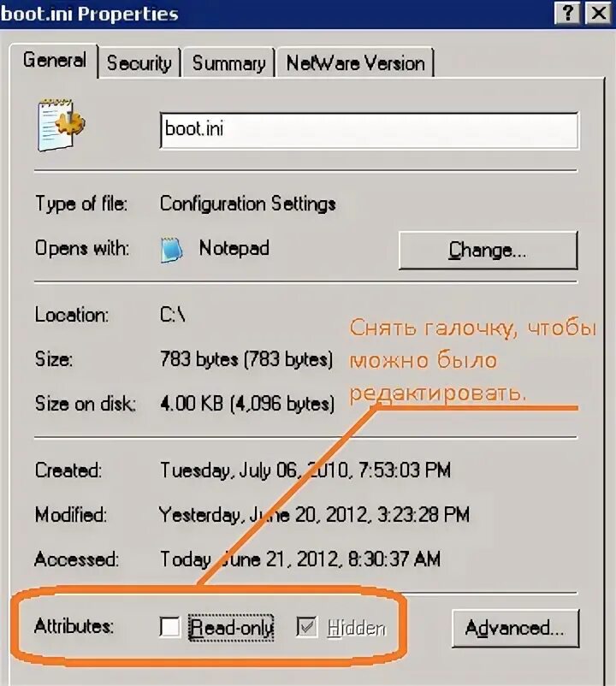This screenshot has height=686, width=616.
Task: Click the Modified date value
Action: (x=314, y=515)
